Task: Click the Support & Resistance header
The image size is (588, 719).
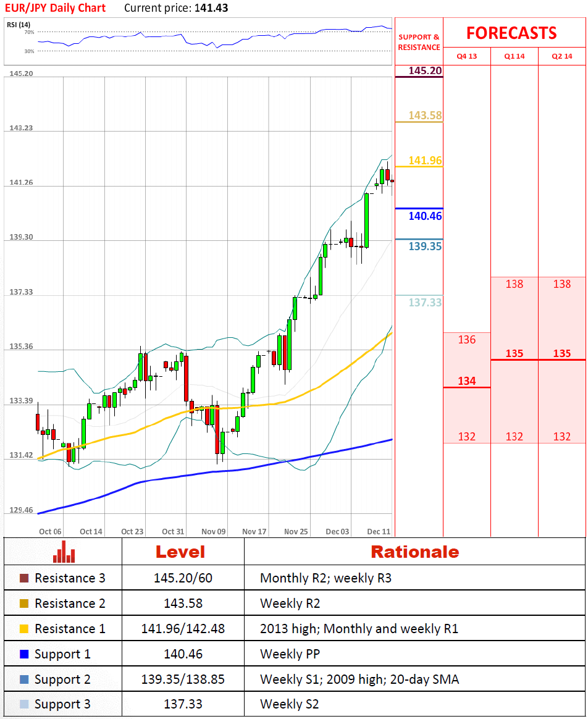Action: tap(419, 42)
